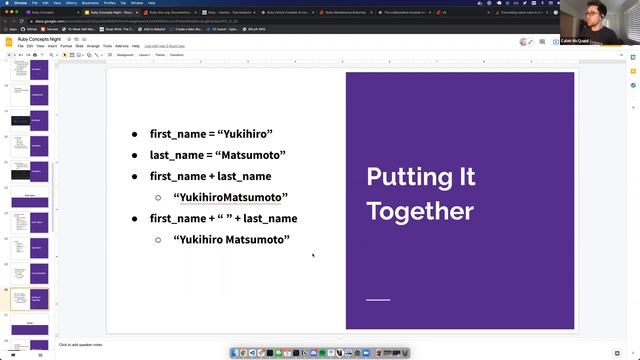Open the Help menu in Slides
Image resolution: width=640 pixels, height=360 pixels.
point(136,46)
